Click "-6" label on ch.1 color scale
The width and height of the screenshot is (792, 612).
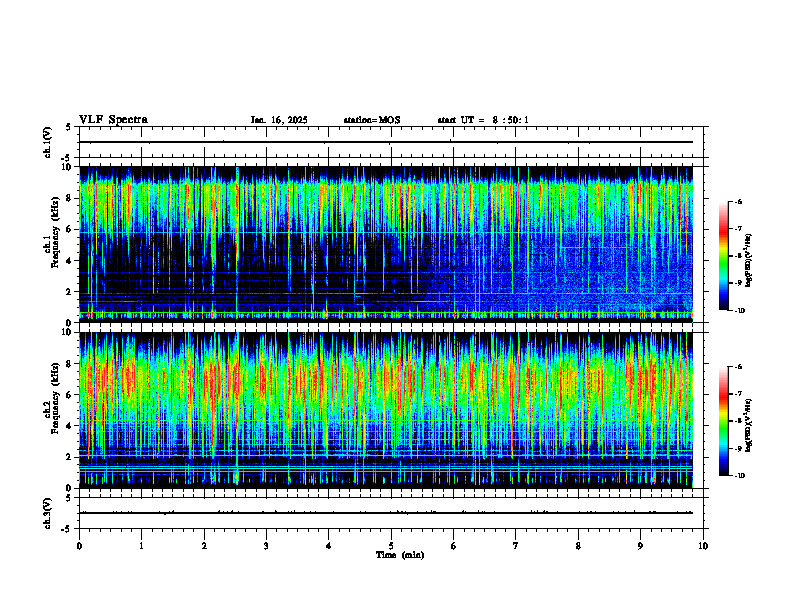coord(737,201)
